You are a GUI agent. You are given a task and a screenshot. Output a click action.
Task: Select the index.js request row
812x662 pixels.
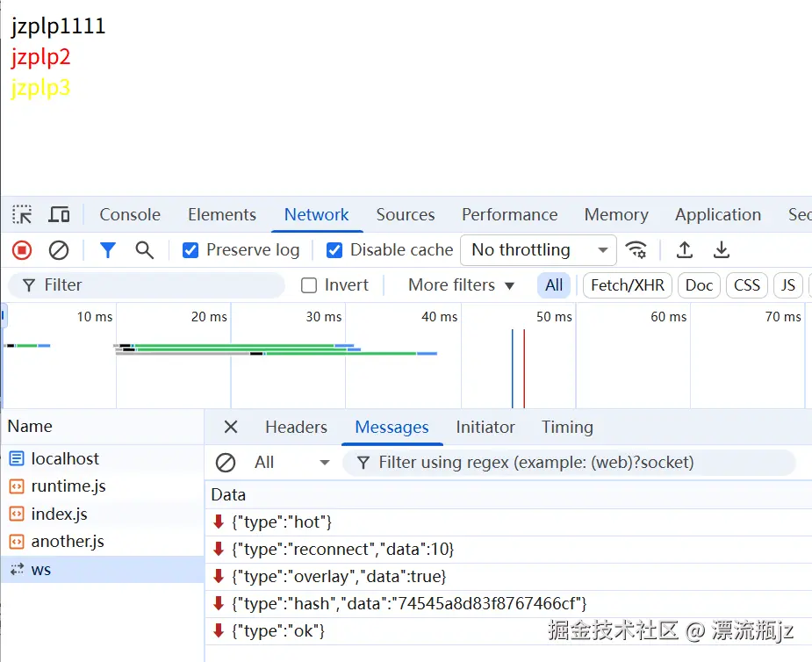coord(103,514)
